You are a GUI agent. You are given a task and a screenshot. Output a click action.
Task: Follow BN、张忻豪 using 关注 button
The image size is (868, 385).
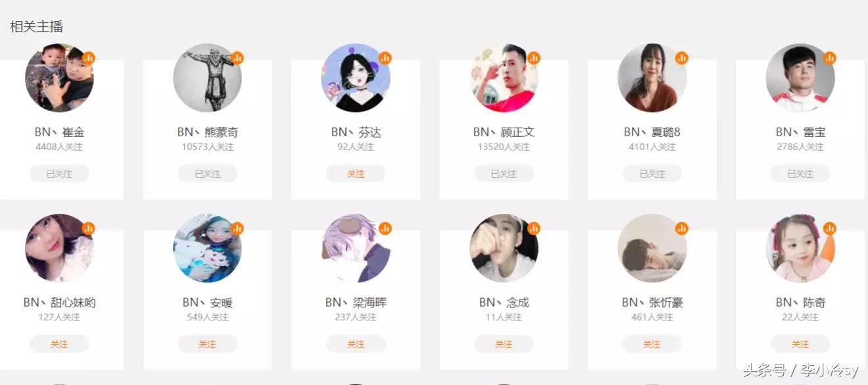[x=652, y=344]
